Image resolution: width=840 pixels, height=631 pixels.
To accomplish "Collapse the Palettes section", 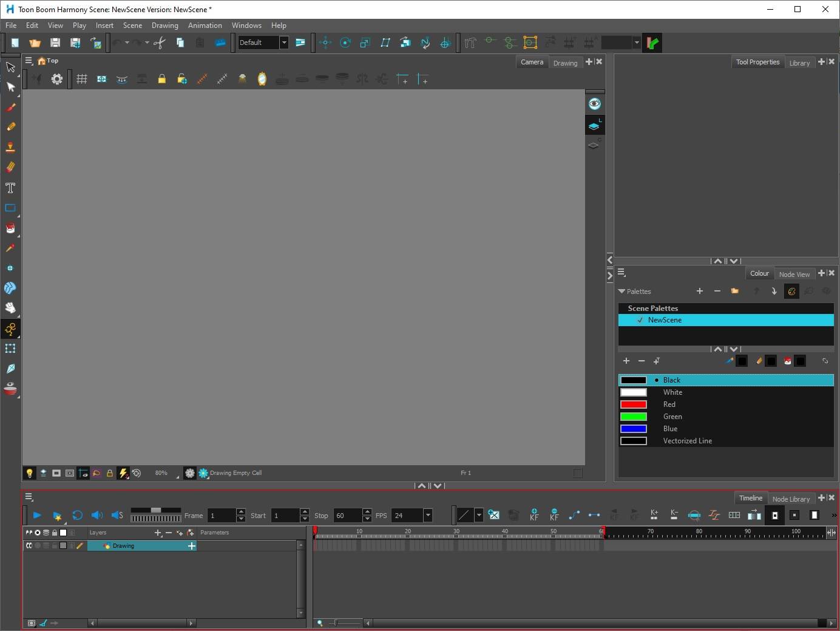I will 622,292.
